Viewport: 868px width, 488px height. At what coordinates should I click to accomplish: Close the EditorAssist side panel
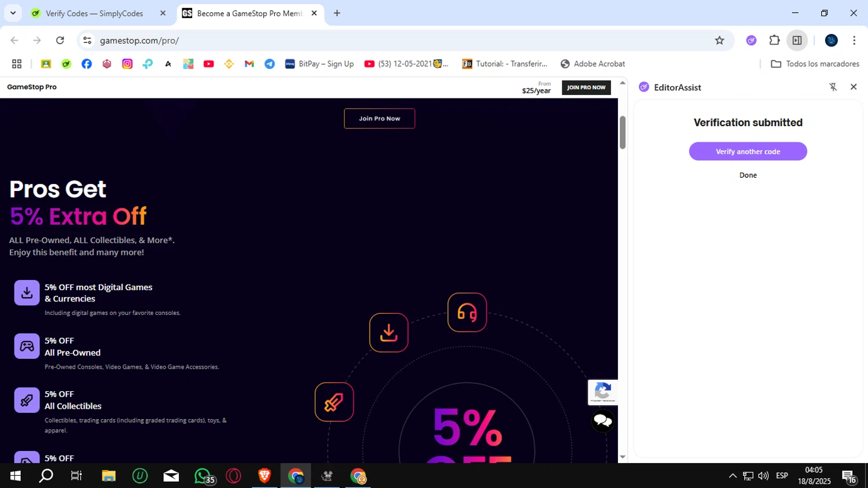(854, 87)
